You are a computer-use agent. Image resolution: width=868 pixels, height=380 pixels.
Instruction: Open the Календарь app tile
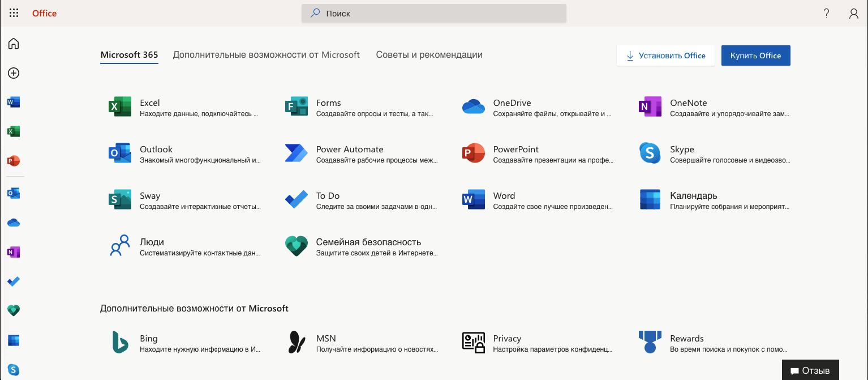click(714, 200)
